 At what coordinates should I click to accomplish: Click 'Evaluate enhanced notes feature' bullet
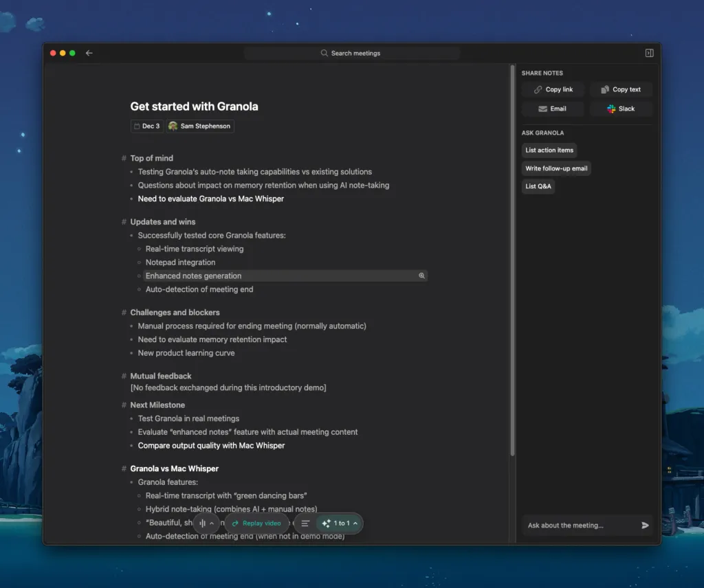point(247,432)
